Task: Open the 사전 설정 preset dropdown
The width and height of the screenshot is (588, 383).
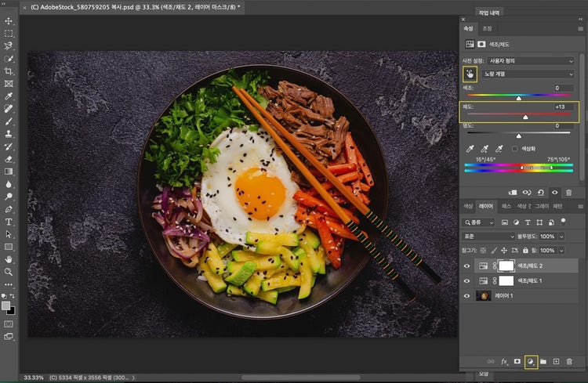Action: pos(528,60)
